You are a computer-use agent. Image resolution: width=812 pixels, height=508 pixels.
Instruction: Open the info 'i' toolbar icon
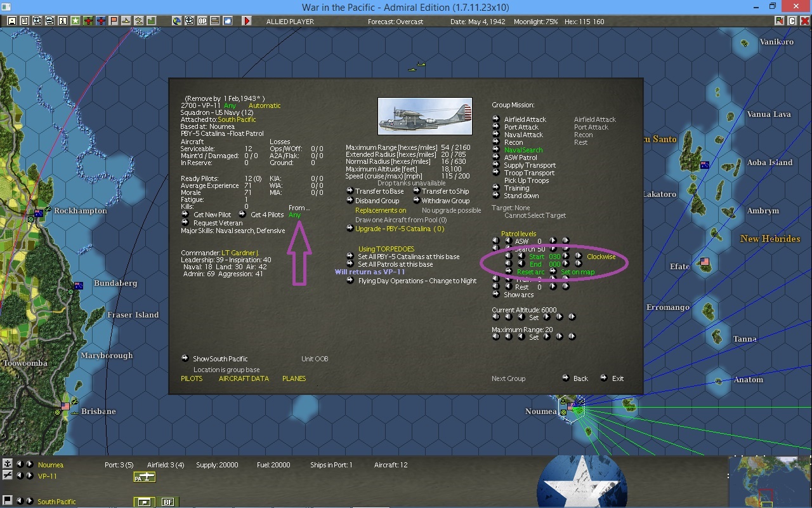coord(63,21)
